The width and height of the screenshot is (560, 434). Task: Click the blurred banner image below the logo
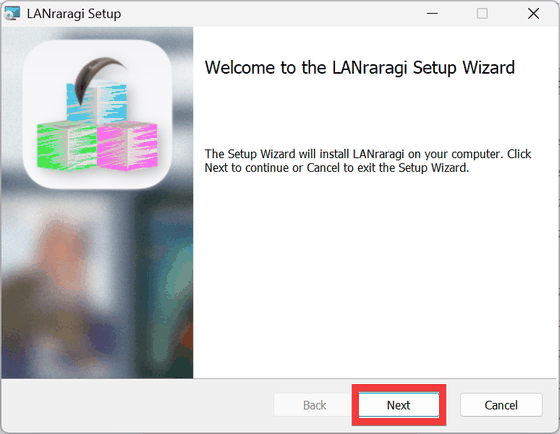[97, 284]
